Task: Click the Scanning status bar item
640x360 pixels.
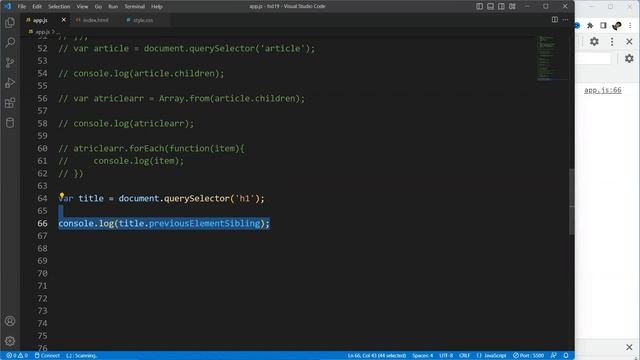Action: pos(82,356)
